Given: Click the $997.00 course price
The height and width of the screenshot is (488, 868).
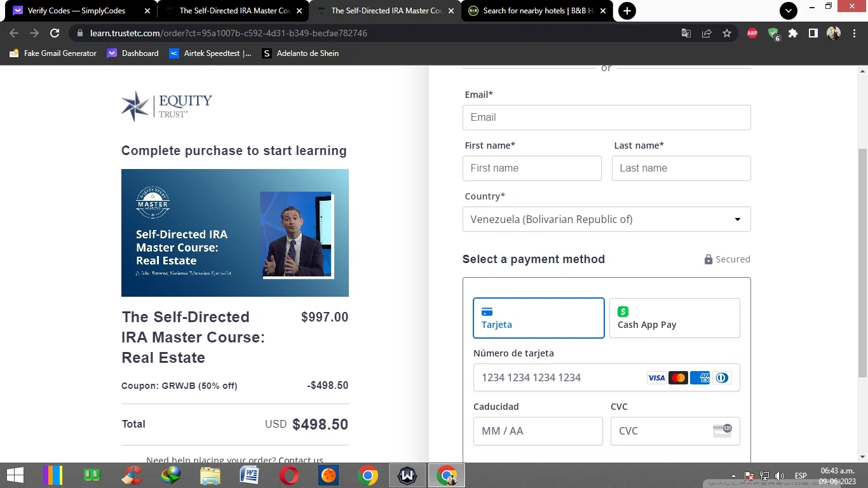Looking at the screenshot, I should [325, 317].
